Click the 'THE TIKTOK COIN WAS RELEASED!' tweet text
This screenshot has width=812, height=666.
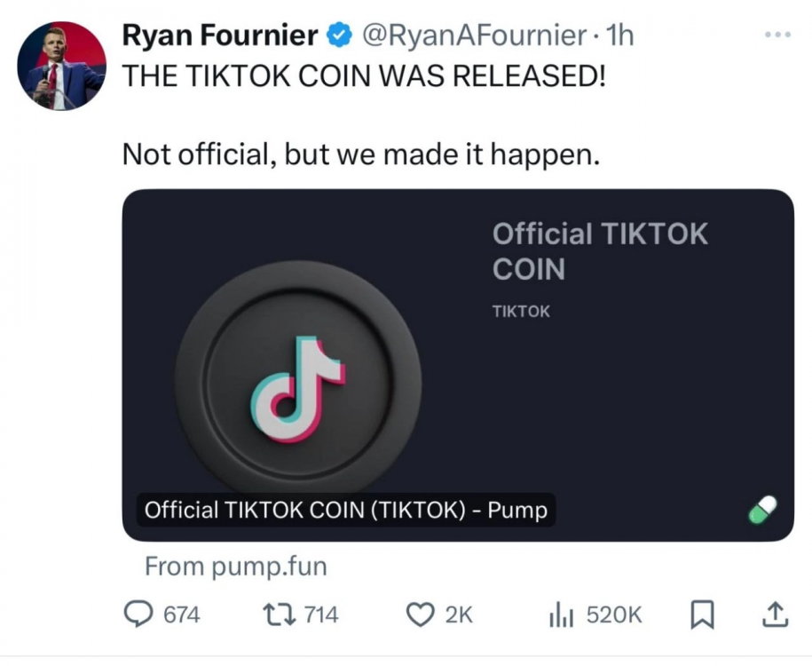click(364, 75)
